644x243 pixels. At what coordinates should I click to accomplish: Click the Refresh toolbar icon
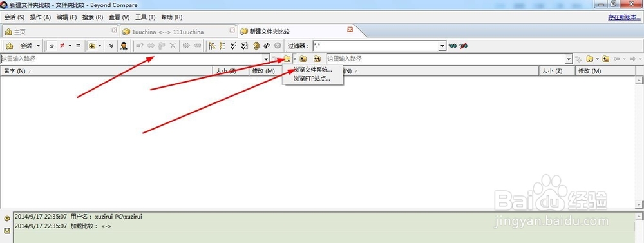[256, 46]
